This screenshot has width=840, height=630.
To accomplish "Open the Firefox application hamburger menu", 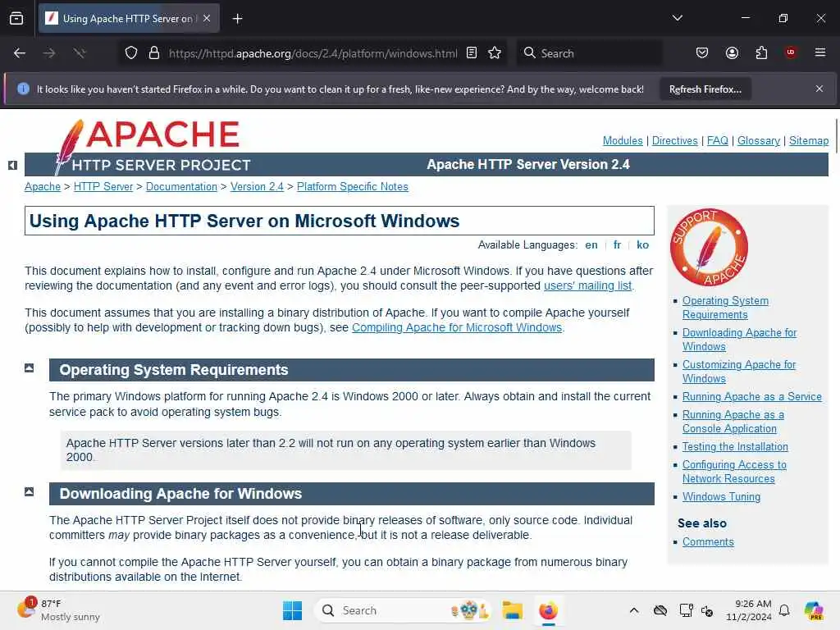I will 820,52.
